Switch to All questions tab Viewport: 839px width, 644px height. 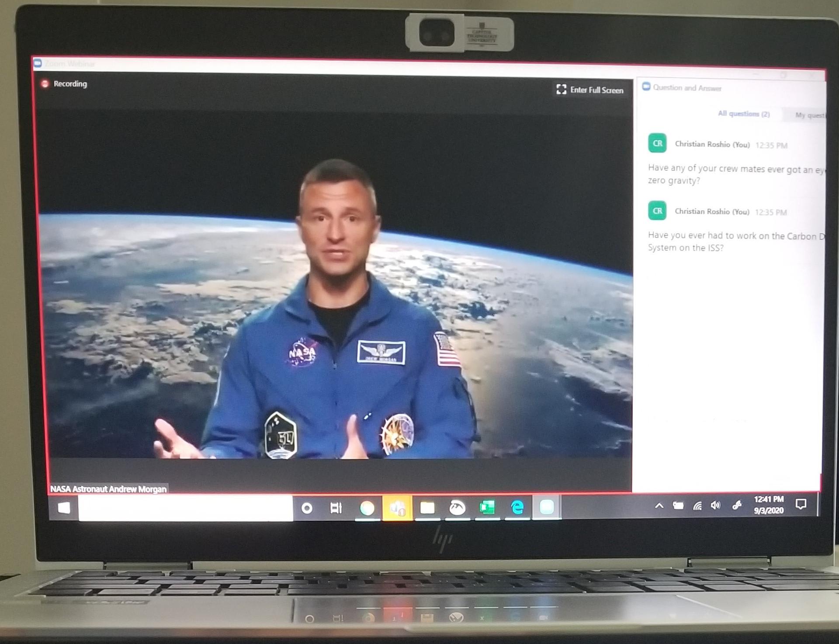(x=743, y=114)
